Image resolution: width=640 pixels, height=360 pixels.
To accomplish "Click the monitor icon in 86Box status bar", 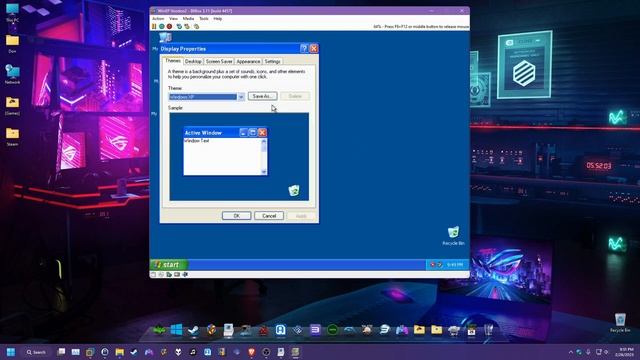I will (177, 275).
